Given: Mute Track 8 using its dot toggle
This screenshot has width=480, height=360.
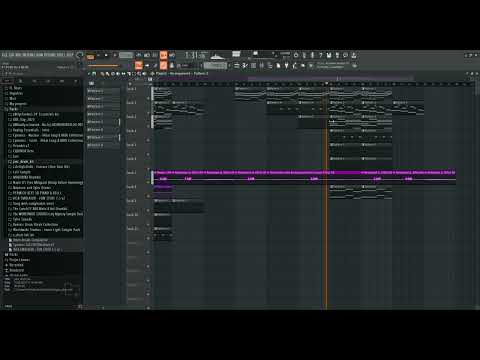Looking at the screenshot, I should click(148, 196).
